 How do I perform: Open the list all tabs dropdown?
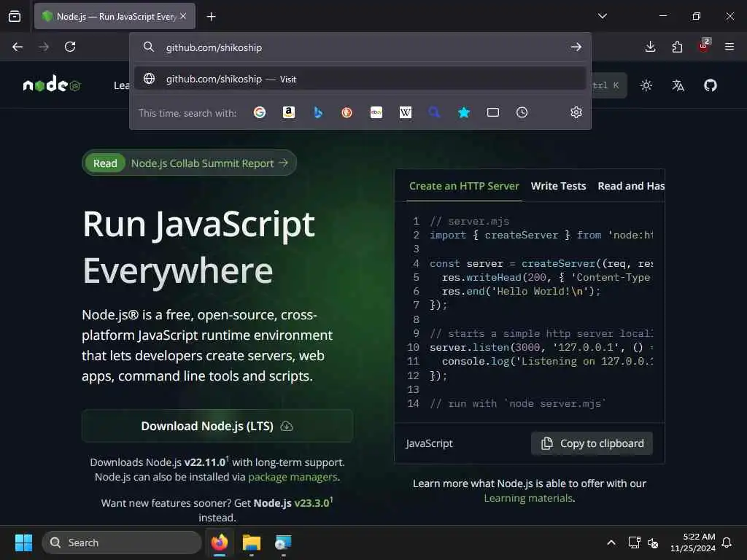click(x=603, y=16)
